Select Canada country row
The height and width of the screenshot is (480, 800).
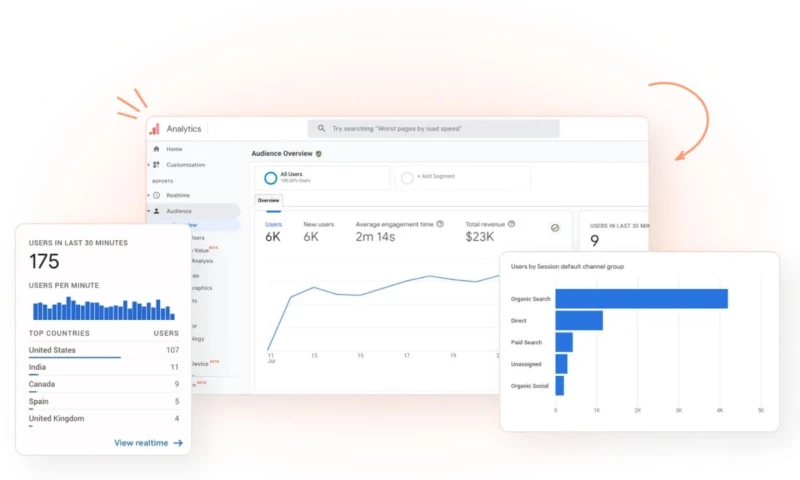click(104, 384)
